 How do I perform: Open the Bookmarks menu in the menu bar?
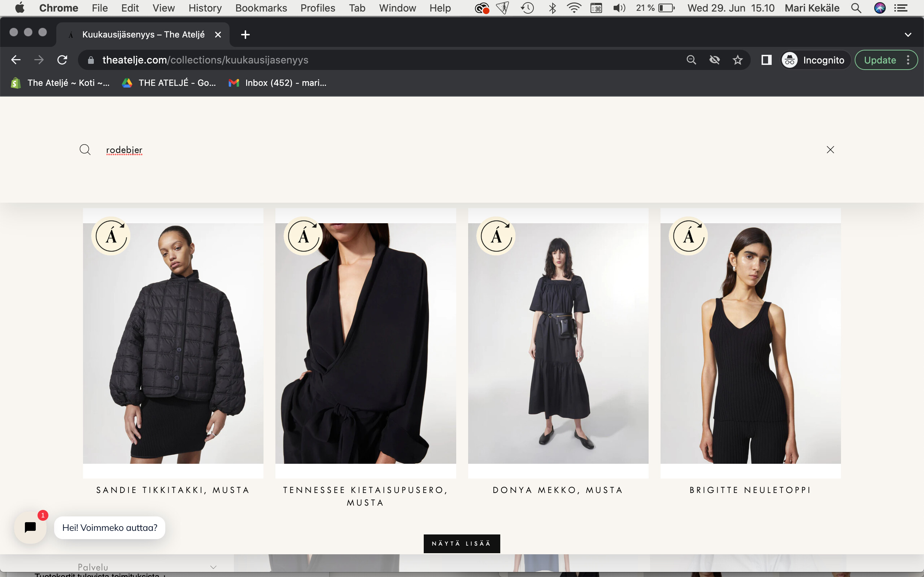tap(261, 8)
